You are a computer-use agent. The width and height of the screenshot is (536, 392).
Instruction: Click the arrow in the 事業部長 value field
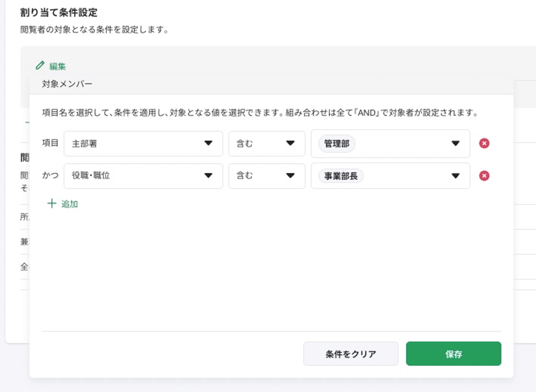point(455,176)
